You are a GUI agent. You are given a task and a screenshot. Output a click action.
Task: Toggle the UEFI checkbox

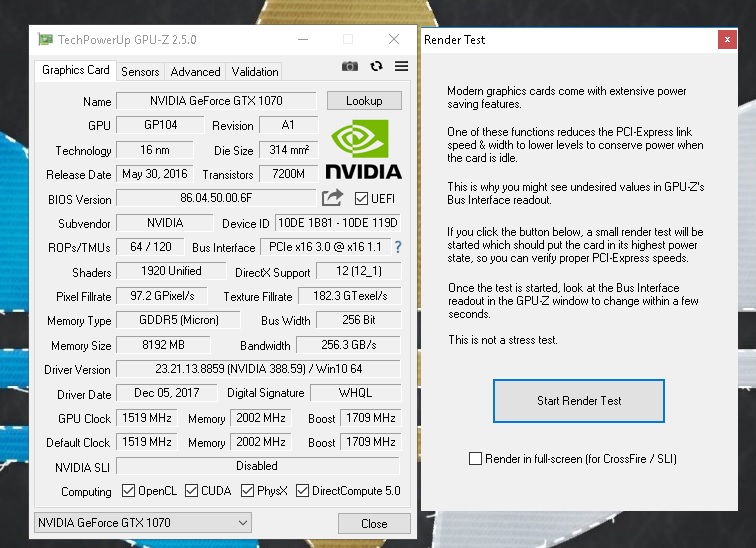click(361, 199)
